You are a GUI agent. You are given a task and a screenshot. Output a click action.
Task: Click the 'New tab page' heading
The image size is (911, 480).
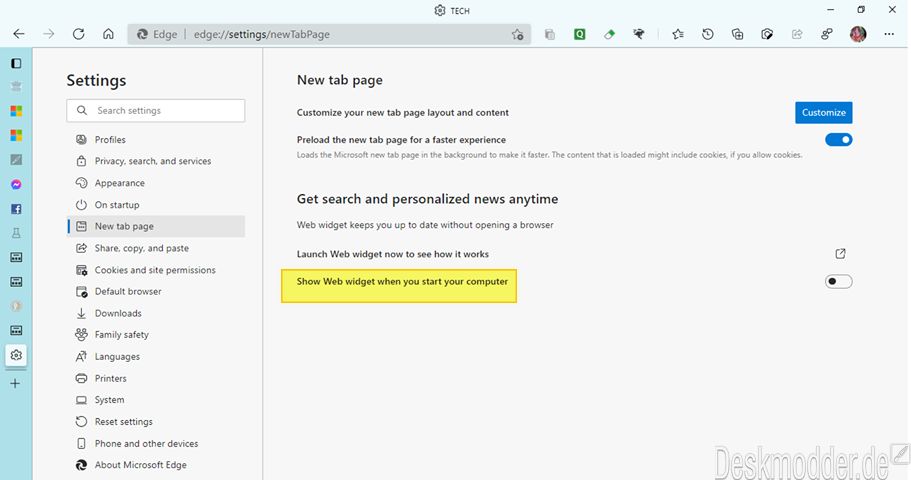pyautogui.click(x=339, y=80)
